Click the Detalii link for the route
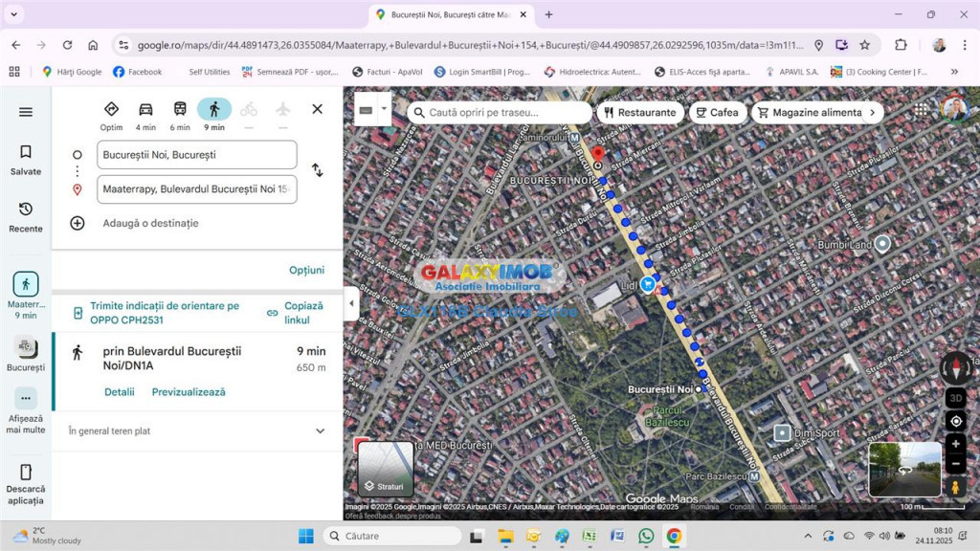Viewport: 980px width, 551px height. coord(119,392)
